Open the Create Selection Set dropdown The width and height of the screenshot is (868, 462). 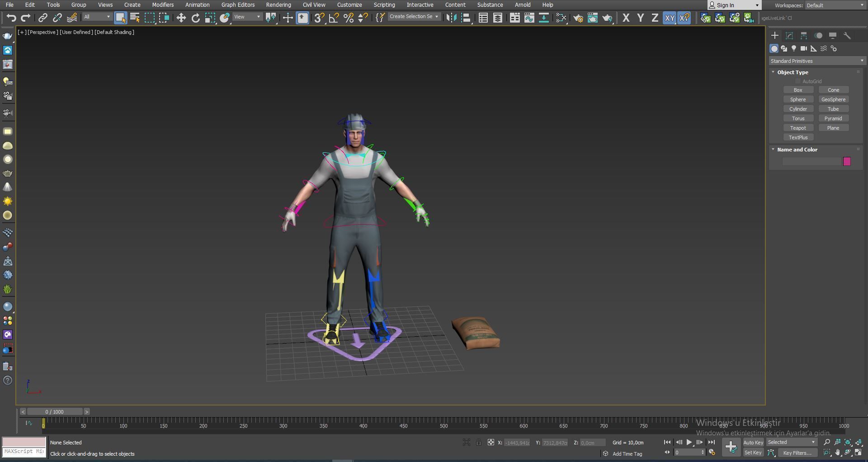[414, 17]
